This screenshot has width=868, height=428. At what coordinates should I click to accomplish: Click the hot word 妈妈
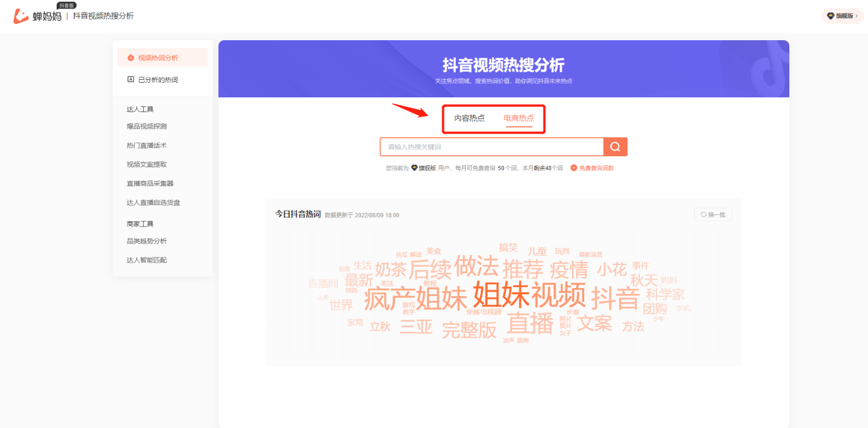pyautogui.click(x=669, y=280)
